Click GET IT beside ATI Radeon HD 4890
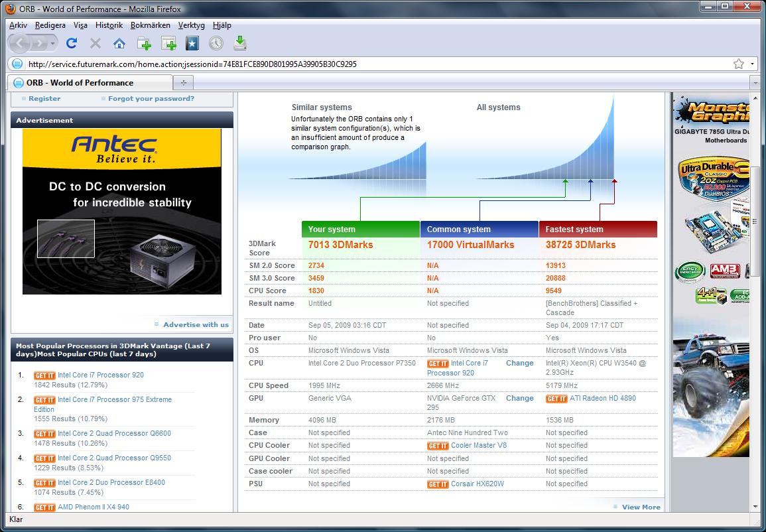 click(556, 399)
